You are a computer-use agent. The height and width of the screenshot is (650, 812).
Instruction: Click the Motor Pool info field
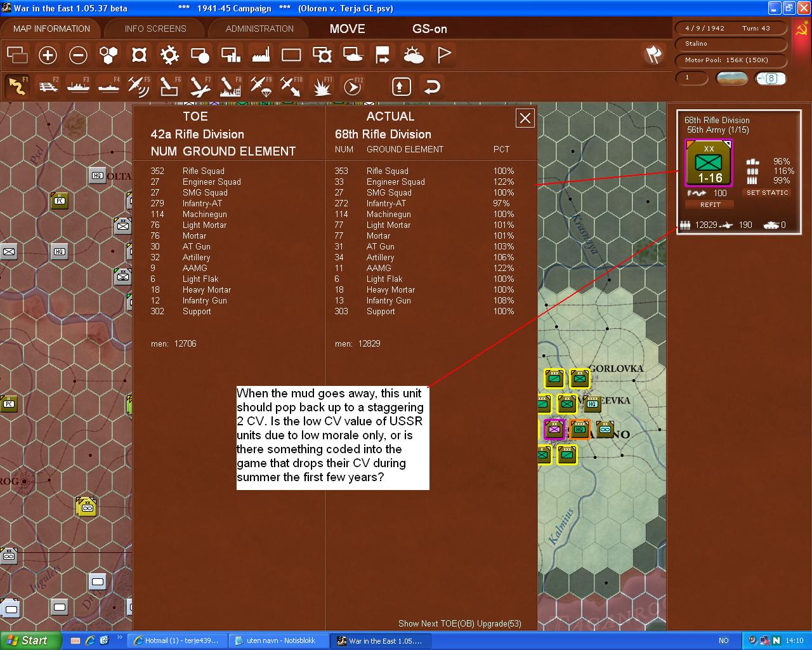[731, 60]
